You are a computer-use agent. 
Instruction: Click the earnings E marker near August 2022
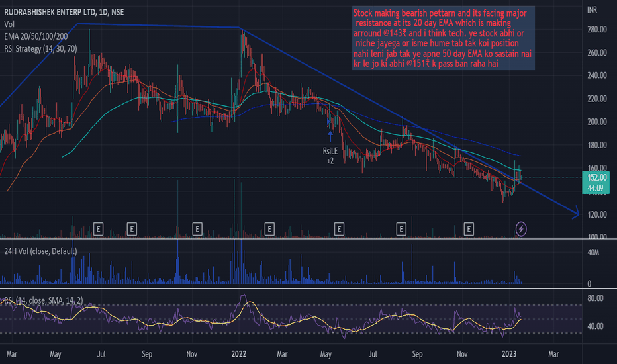(401, 228)
